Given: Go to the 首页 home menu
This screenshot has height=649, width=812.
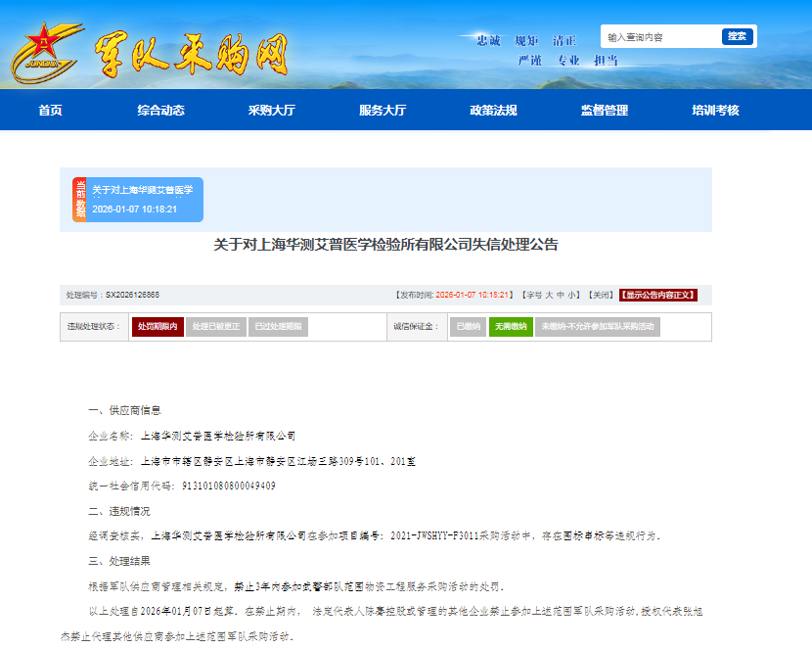Looking at the screenshot, I should pos(51,110).
